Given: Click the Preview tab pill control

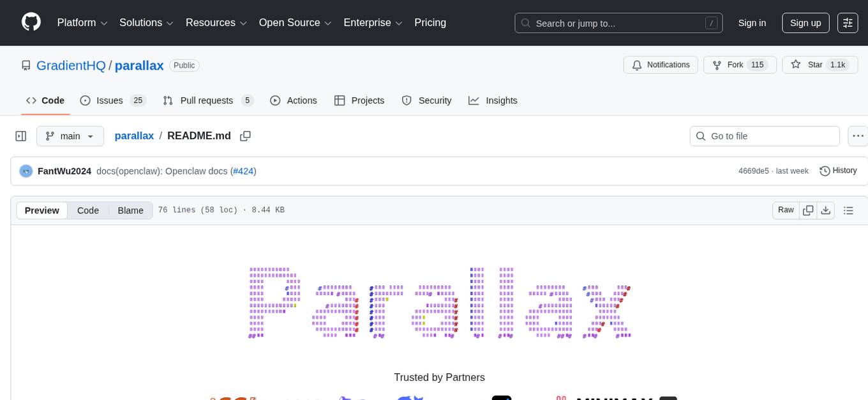Looking at the screenshot, I should coord(42,210).
